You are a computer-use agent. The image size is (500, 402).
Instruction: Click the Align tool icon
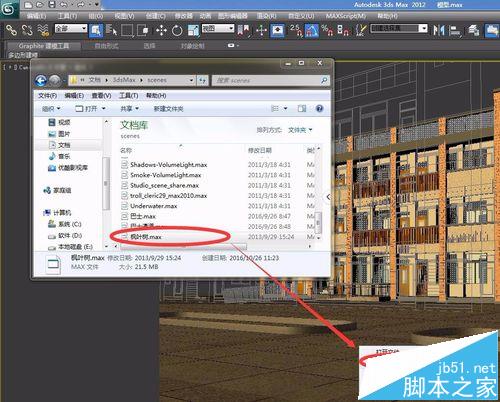pyautogui.click(x=455, y=31)
